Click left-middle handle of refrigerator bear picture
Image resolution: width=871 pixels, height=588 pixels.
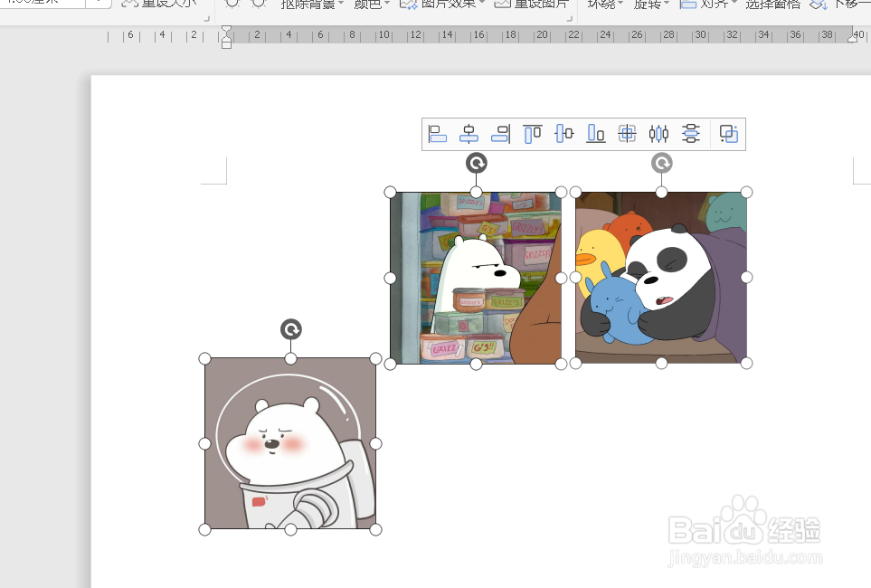point(390,278)
